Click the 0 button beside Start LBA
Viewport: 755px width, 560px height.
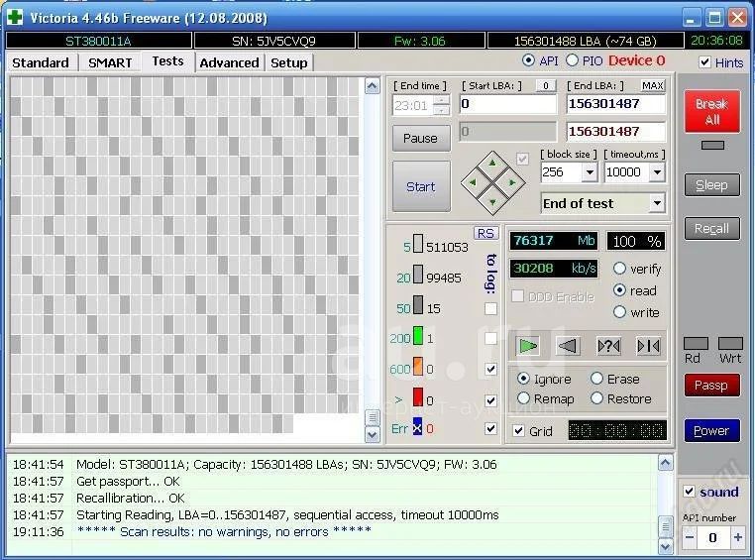coord(546,85)
